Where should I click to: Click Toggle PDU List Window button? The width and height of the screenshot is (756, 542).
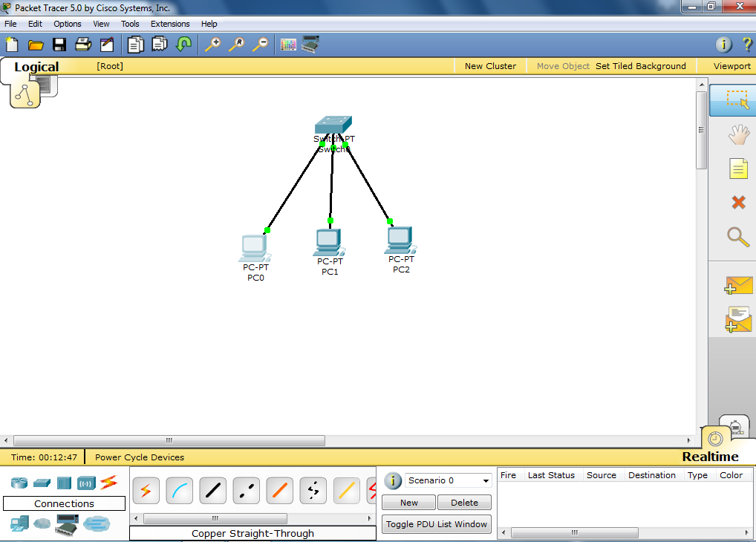(x=436, y=524)
